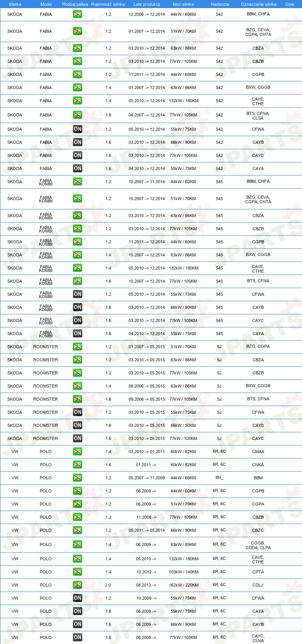Click the 63kW / 85KM power value
The image size is (302, 644).
(x=183, y=545)
